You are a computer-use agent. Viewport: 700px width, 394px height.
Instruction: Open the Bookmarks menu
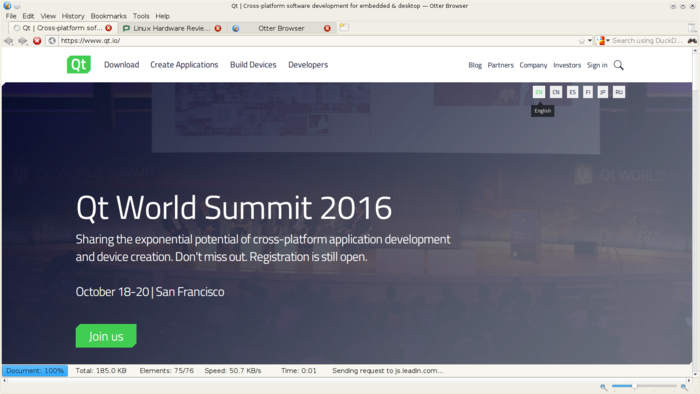coord(108,16)
